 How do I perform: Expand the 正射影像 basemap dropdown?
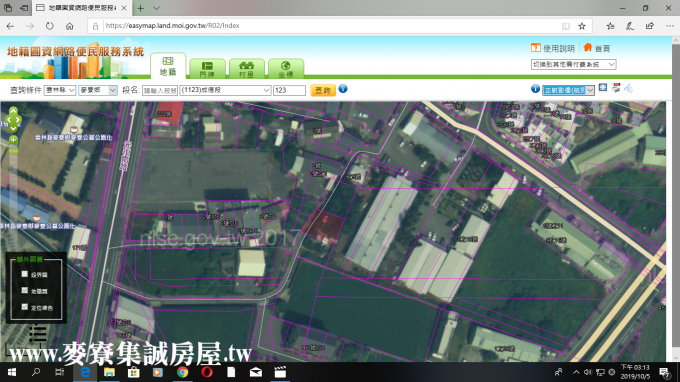(x=568, y=90)
